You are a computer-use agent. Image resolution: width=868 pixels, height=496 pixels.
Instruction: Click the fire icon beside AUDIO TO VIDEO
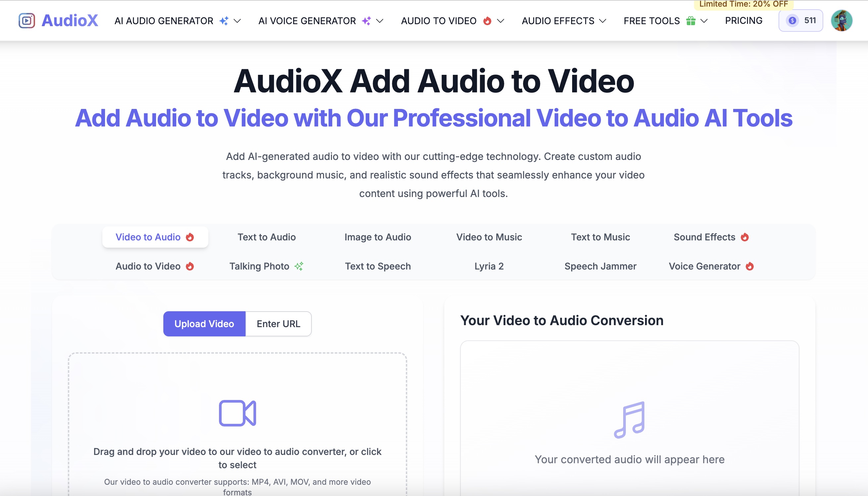[488, 21]
